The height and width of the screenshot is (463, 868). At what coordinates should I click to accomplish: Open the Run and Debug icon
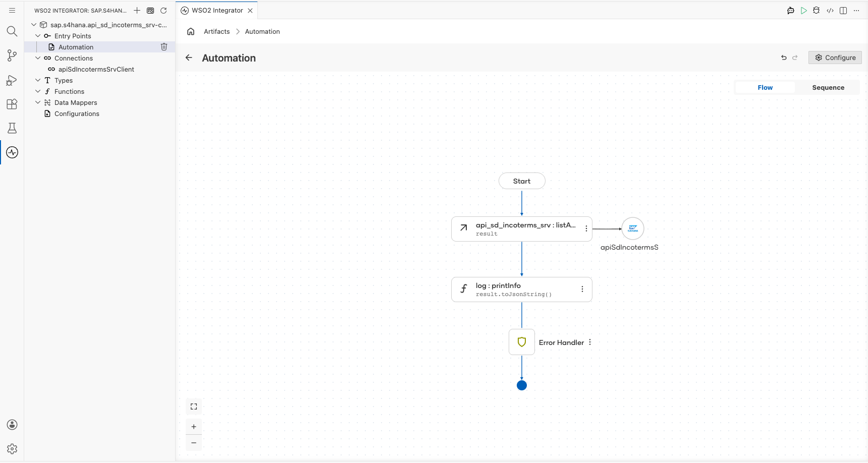coord(12,80)
